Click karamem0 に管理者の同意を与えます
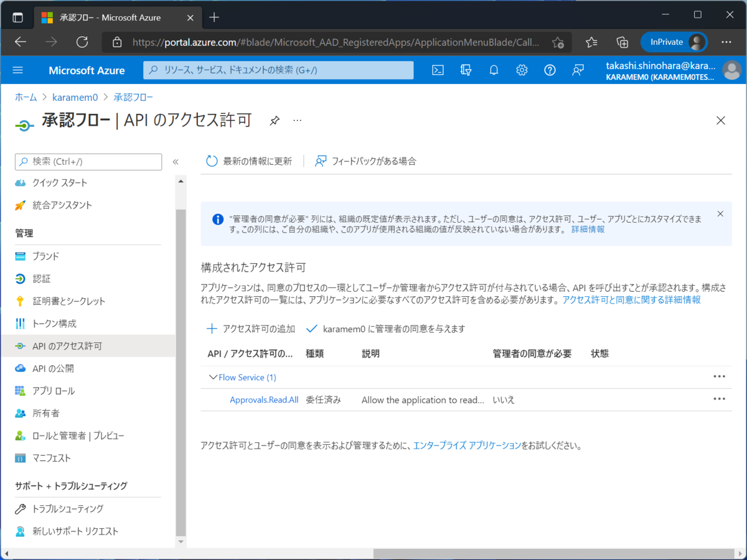The image size is (747, 560). 386,329
